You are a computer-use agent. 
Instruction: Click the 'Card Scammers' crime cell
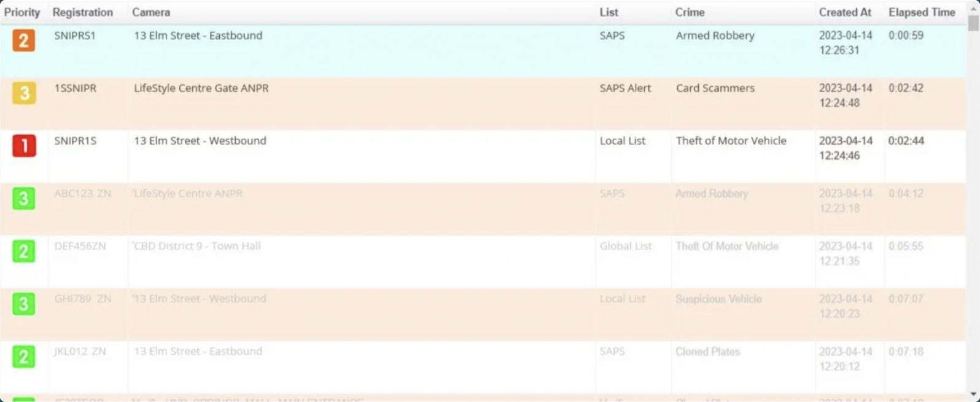coord(715,88)
